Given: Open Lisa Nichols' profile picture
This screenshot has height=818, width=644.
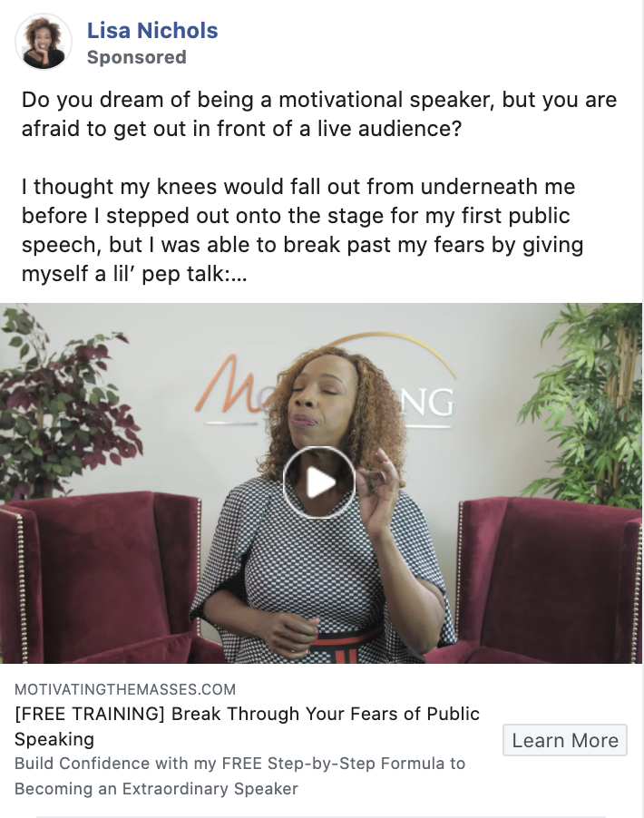Looking at the screenshot, I should click(x=44, y=41).
